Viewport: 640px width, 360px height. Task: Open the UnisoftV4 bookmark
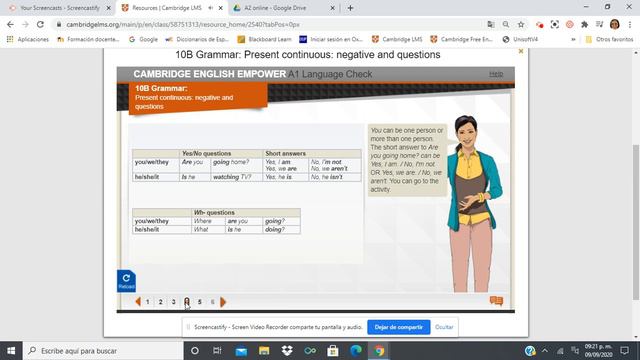pyautogui.click(x=520, y=39)
